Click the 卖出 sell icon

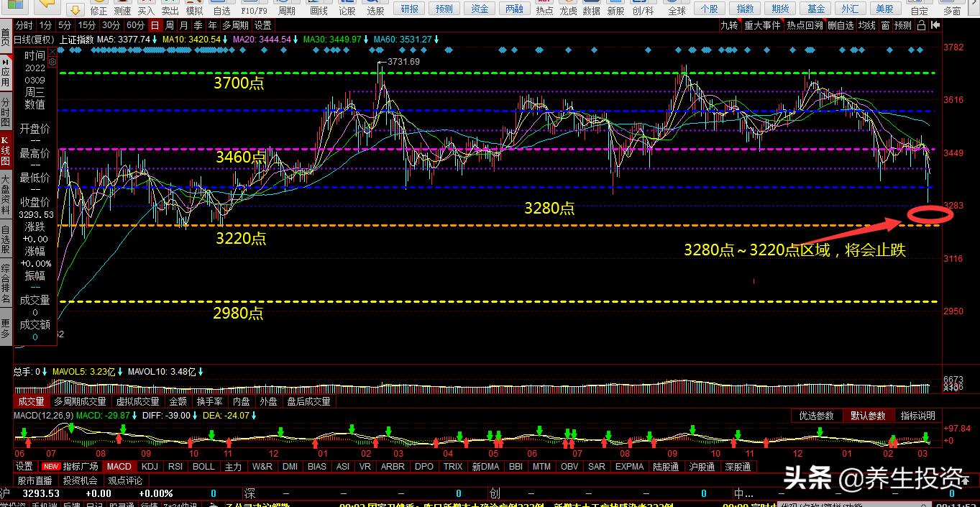tap(170, 8)
